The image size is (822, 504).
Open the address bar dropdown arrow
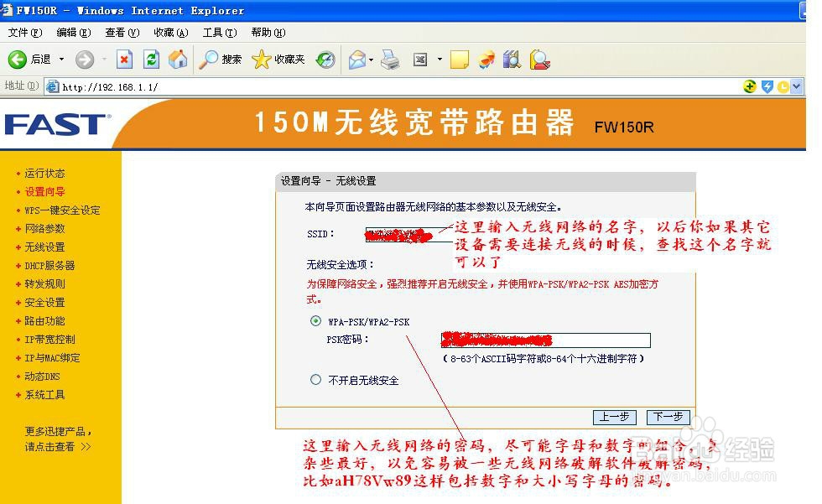(x=797, y=86)
